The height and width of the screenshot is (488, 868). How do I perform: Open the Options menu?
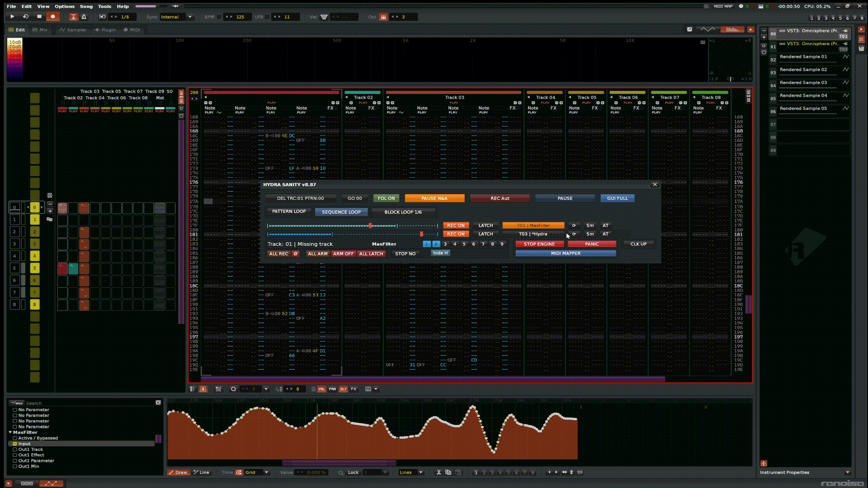click(x=65, y=6)
